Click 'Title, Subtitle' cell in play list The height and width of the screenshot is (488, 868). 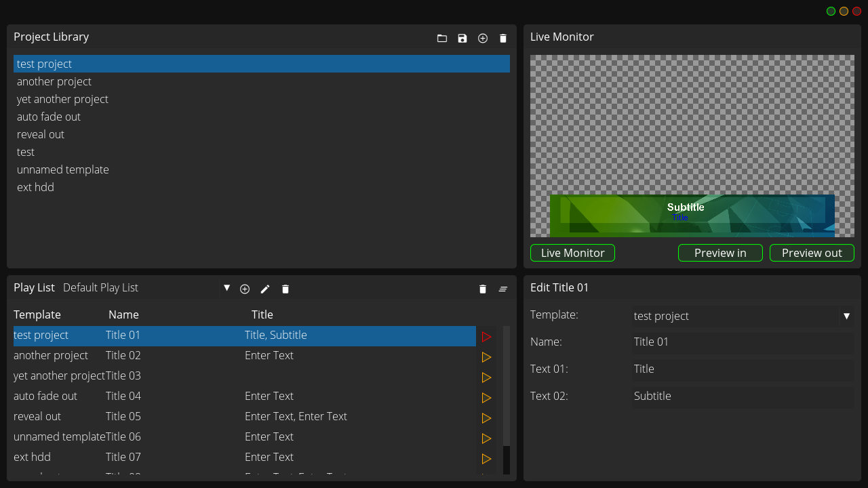pyautogui.click(x=276, y=335)
